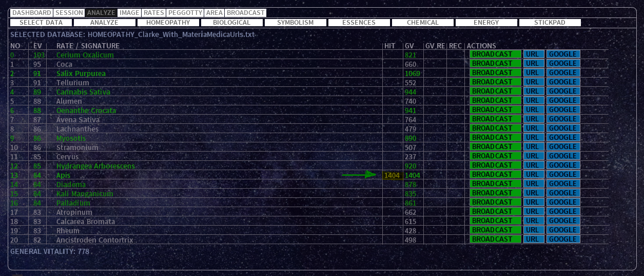Go to the RATES tab
The height and width of the screenshot is (276, 644).
click(153, 13)
